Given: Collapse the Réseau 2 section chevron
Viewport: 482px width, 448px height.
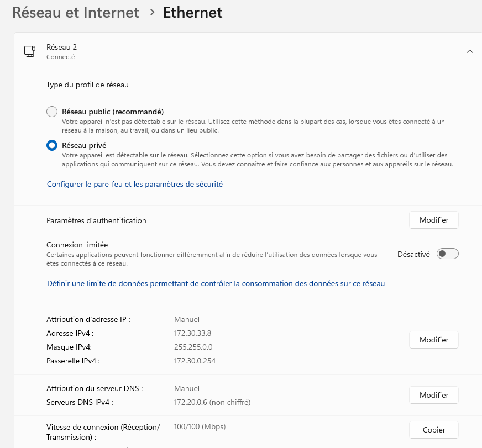Looking at the screenshot, I should click(x=469, y=51).
